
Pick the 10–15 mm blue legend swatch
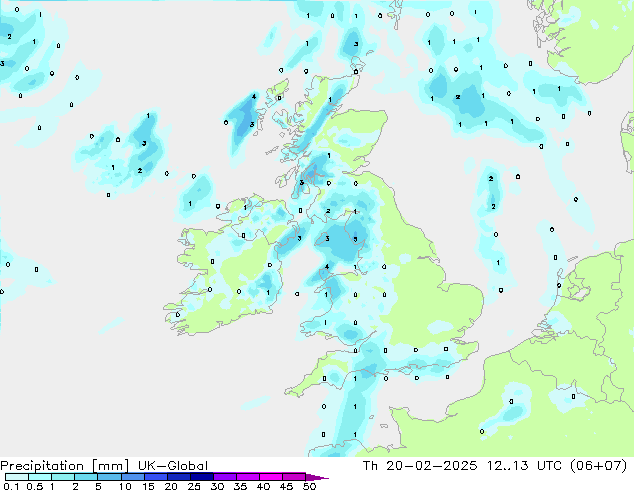click(132, 477)
